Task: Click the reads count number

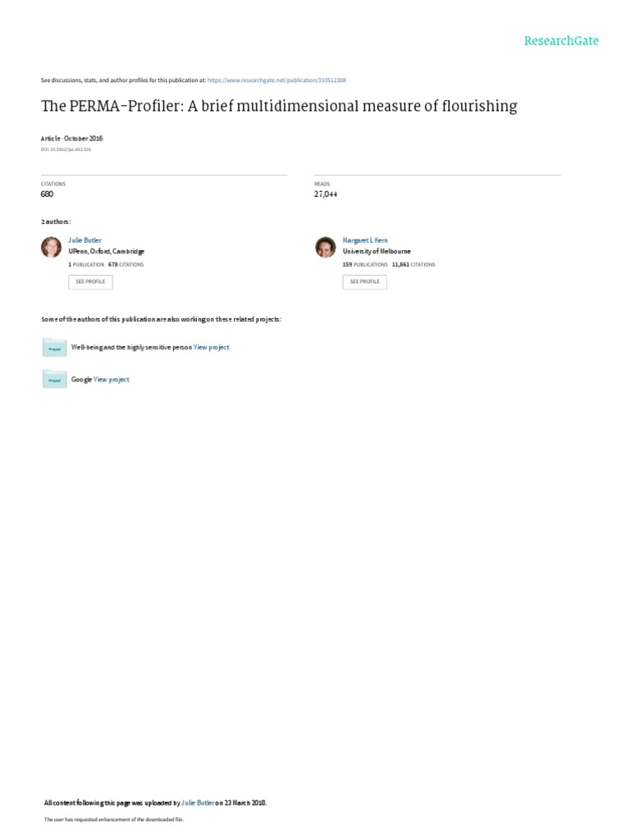Action: pos(326,194)
